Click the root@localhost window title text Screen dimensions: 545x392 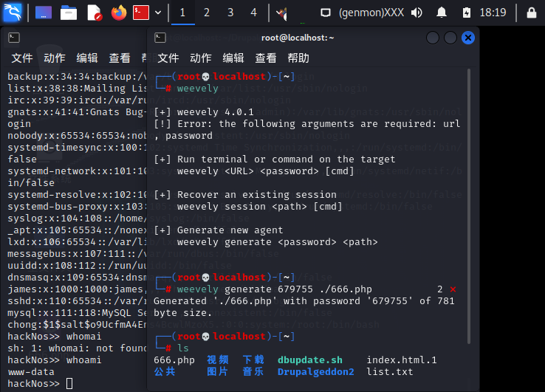pos(298,38)
